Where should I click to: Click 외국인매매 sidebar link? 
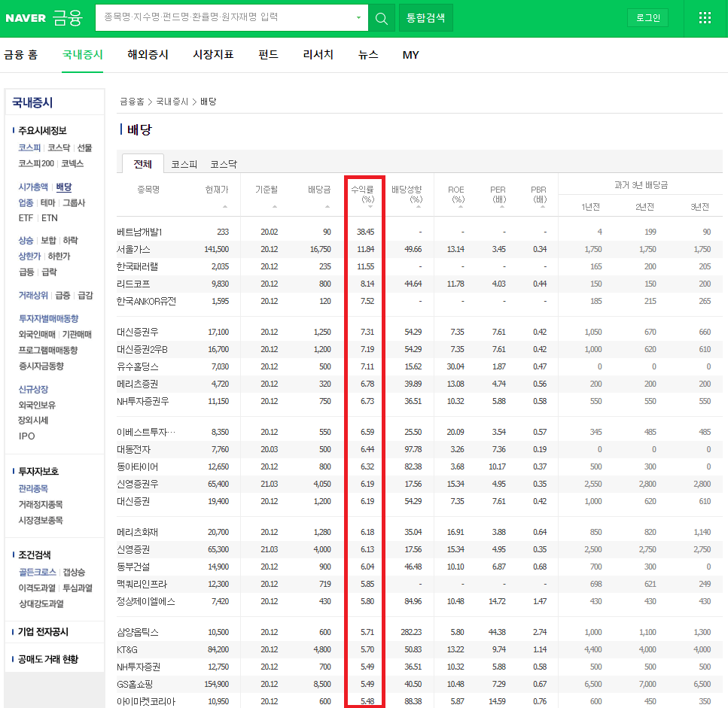pyautogui.click(x=37, y=335)
